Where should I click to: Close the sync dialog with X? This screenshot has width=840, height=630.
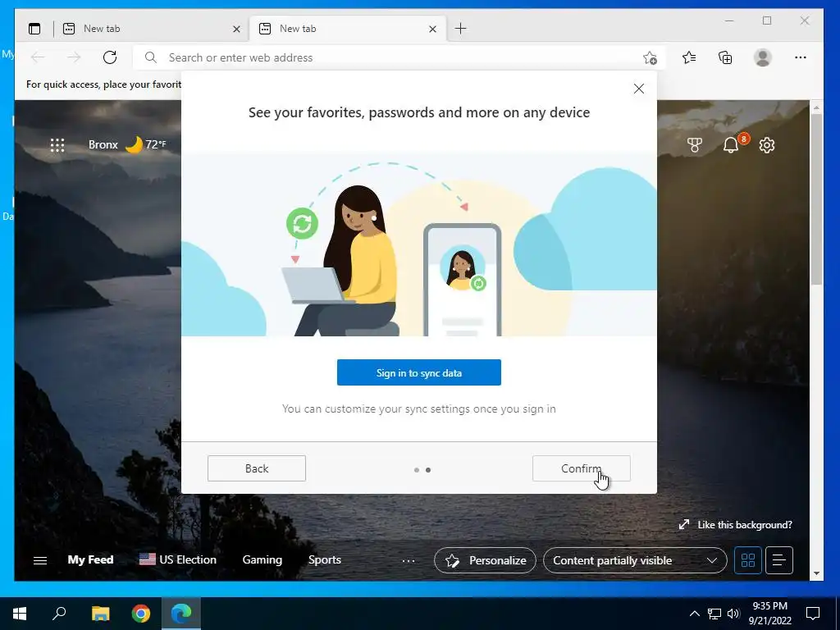coord(638,89)
